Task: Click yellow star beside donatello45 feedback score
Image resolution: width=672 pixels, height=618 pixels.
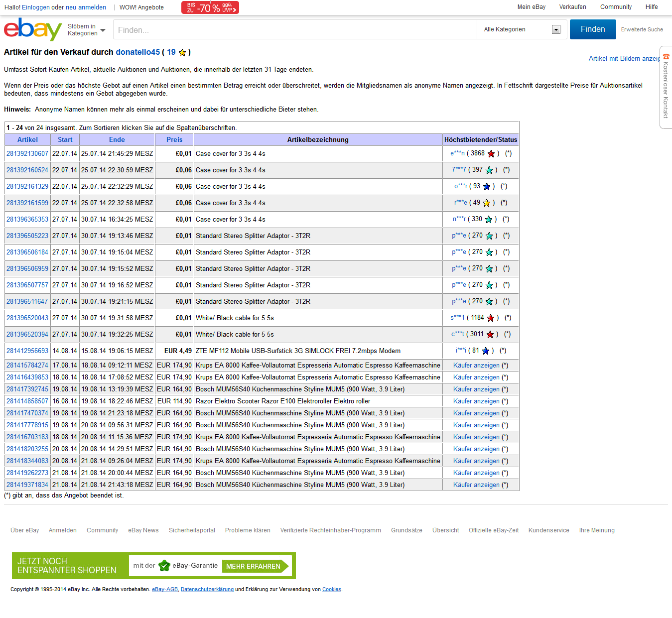Action: [182, 53]
